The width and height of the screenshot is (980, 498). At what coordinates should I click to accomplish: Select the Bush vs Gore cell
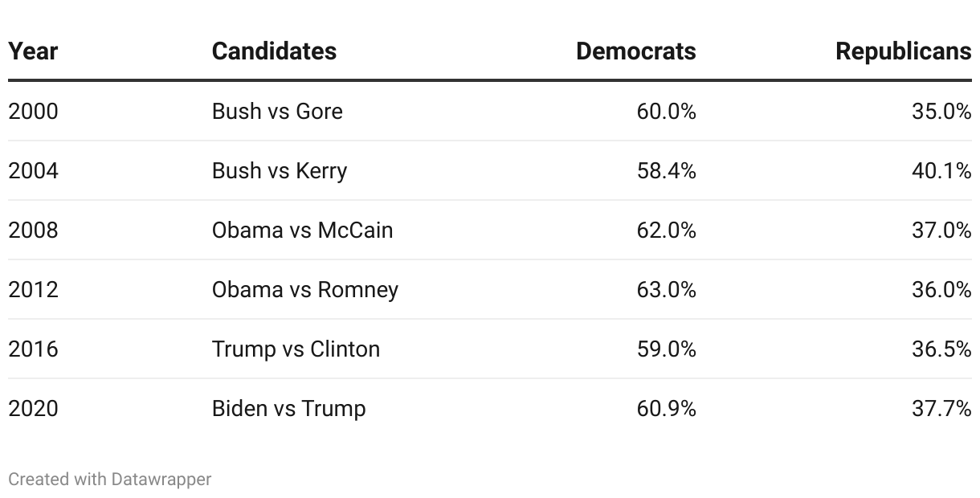(x=277, y=111)
